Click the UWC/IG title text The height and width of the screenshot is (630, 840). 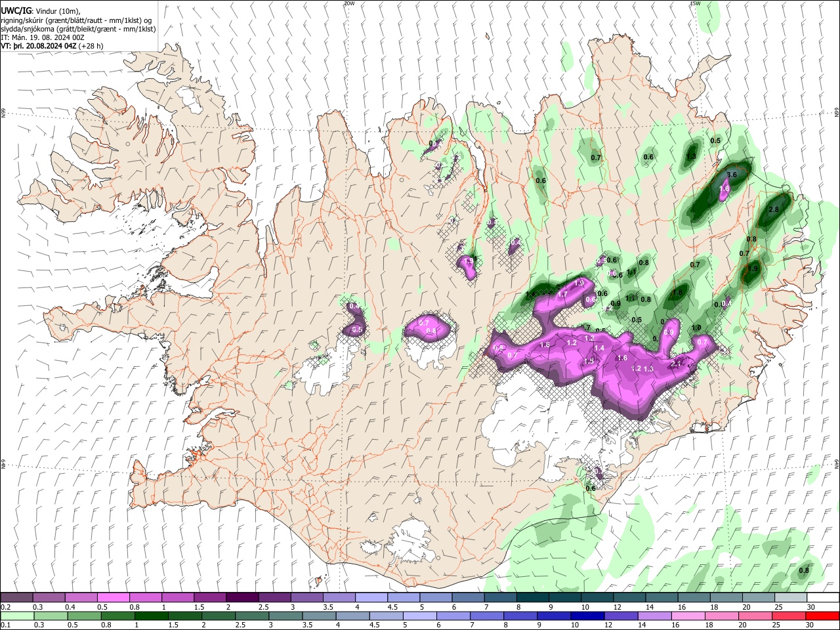tap(16, 10)
